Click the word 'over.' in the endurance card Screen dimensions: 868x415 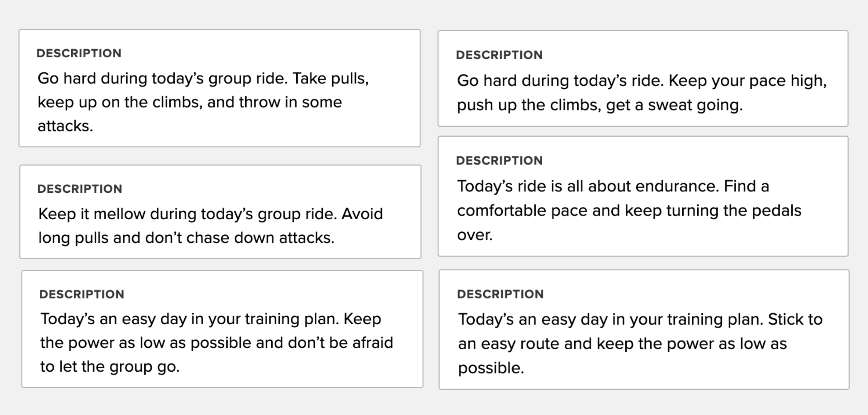click(474, 235)
